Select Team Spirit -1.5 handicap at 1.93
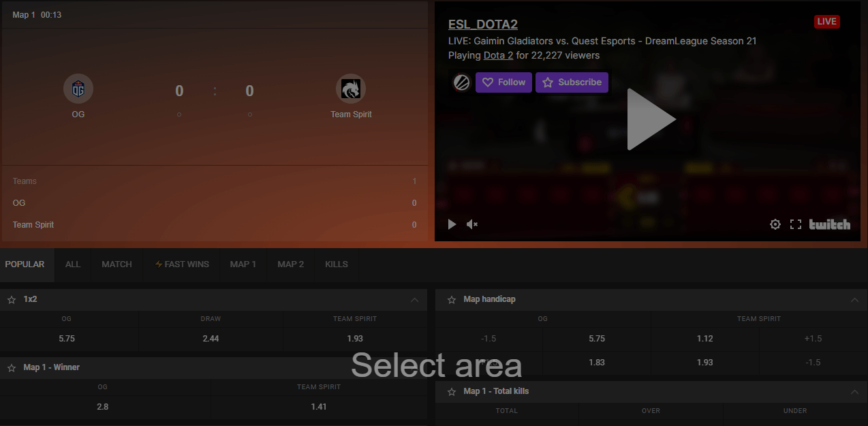 point(704,363)
